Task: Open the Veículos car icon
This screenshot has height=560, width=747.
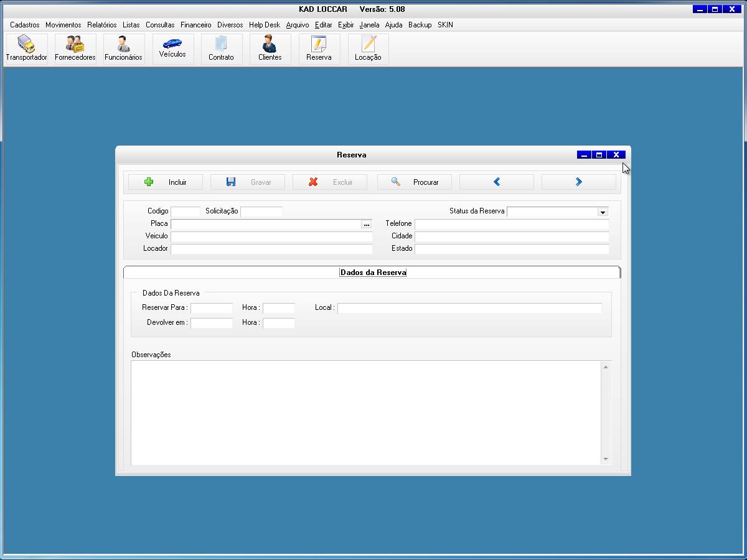Action: point(172,49)
